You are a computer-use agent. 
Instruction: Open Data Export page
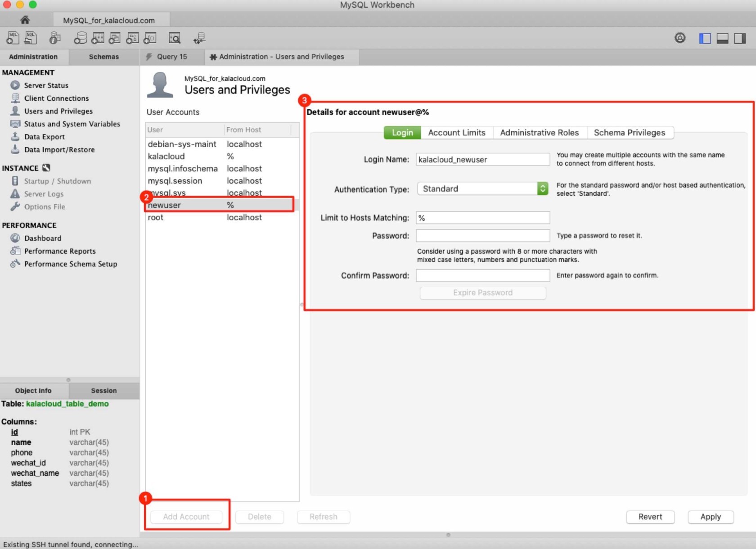click(44, 137)
